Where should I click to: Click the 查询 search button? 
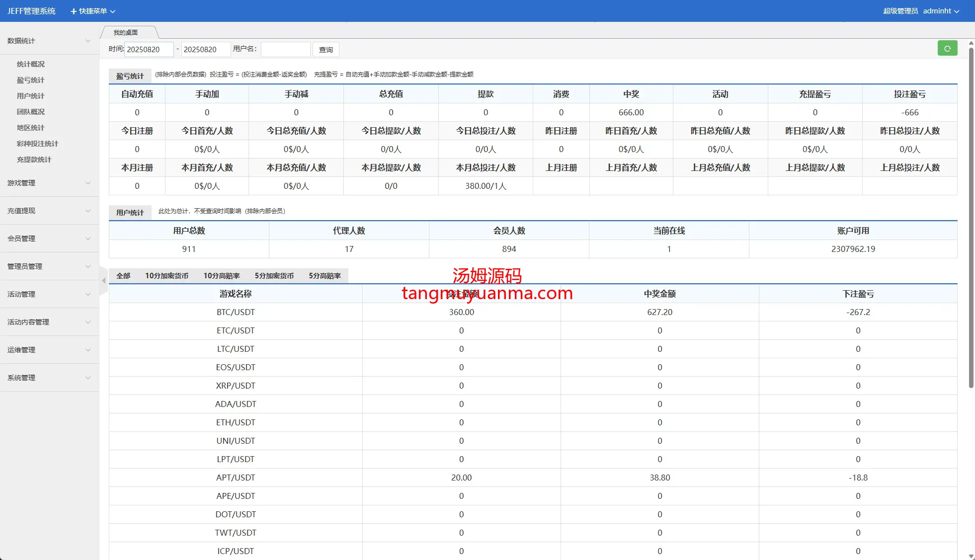[326, 50]
